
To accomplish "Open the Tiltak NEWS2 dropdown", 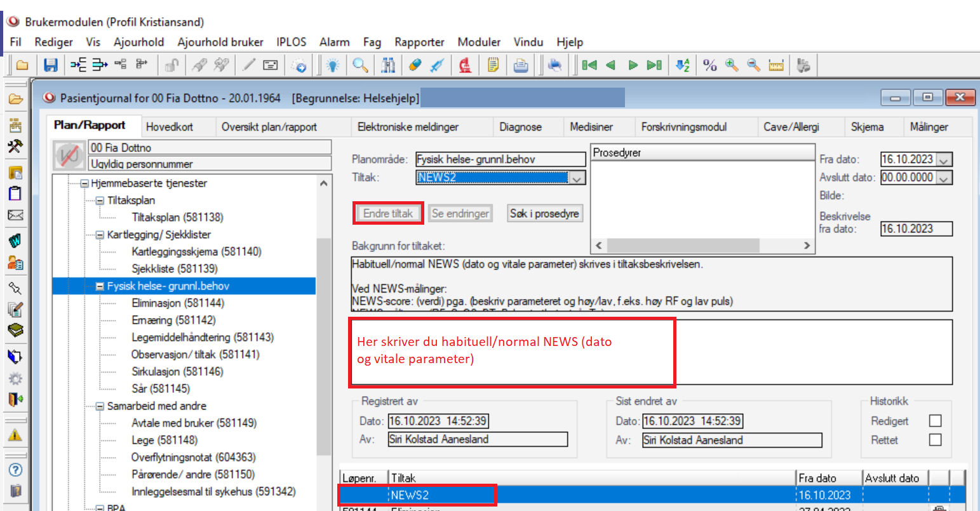I will coord(577,178).
